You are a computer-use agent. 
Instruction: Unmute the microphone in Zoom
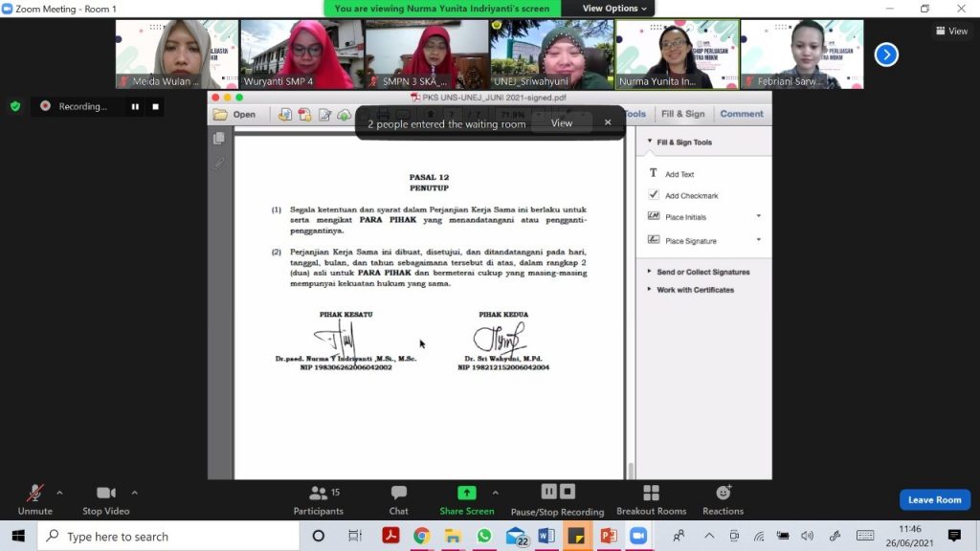[x=35, y=499]
